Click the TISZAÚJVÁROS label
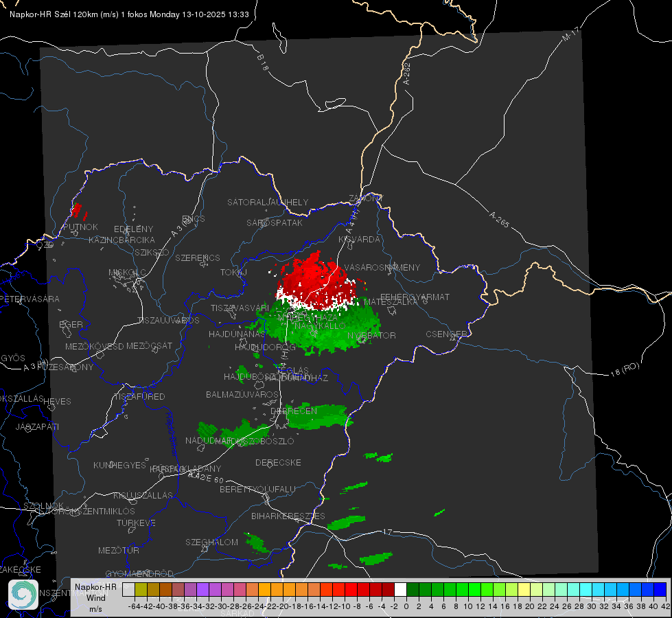Screen dimensions: 672x618 [168, 321]
